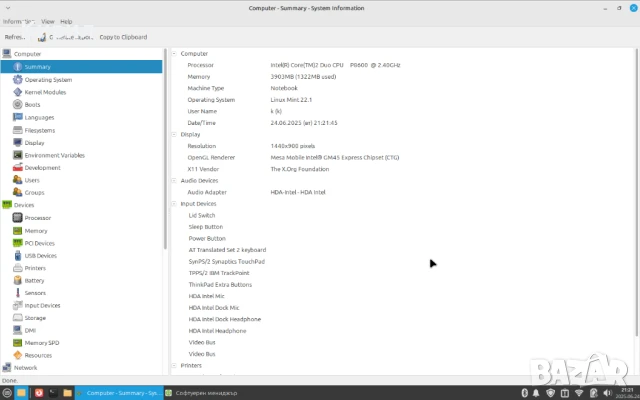Open the USB Devices section
Screen dimensions: 640x400
click(40, 255)
